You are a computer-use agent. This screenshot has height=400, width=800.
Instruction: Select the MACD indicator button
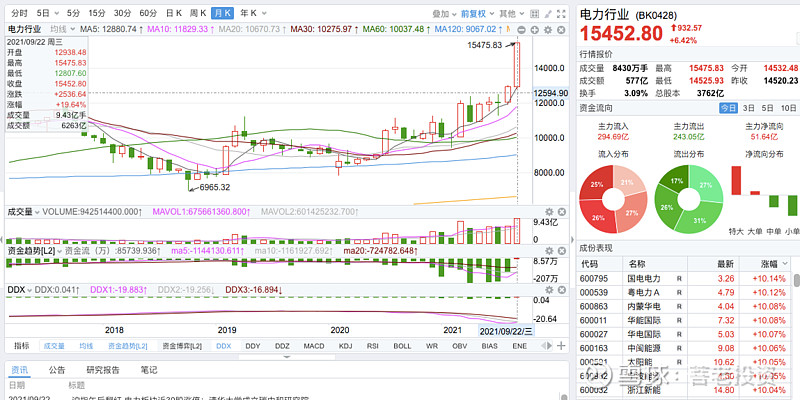(314, 345)
